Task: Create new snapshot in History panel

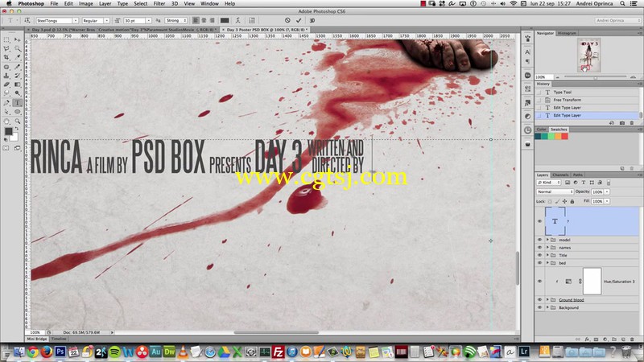Action: pyautogui.click(x=621, y=123)
